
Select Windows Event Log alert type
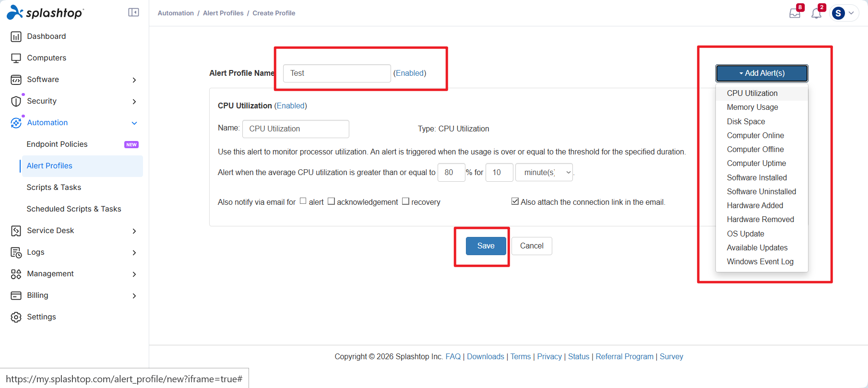click(762, 261)
